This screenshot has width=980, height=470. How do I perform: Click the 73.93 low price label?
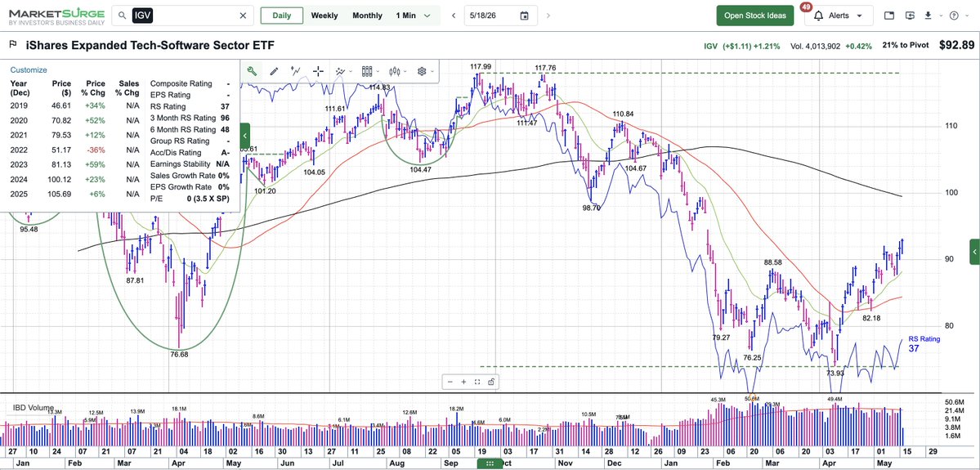click(835, 373)
